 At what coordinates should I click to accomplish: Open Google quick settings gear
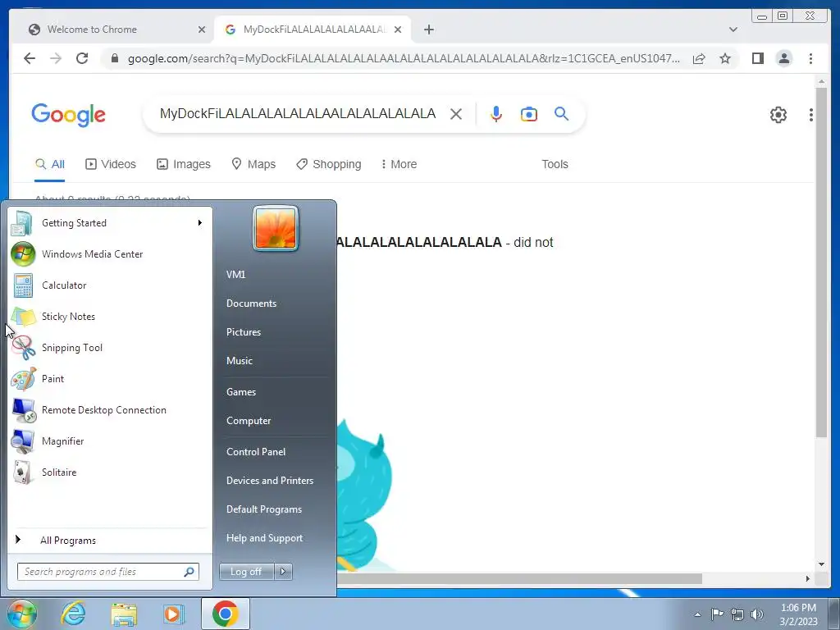[778, 115]
